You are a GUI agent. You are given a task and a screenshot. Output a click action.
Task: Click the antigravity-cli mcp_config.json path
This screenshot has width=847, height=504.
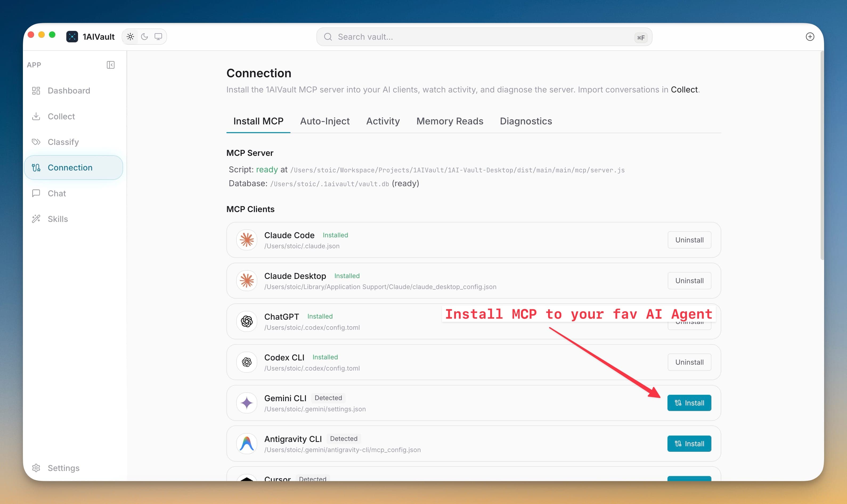pyautogui.click(x=342, y=450)
